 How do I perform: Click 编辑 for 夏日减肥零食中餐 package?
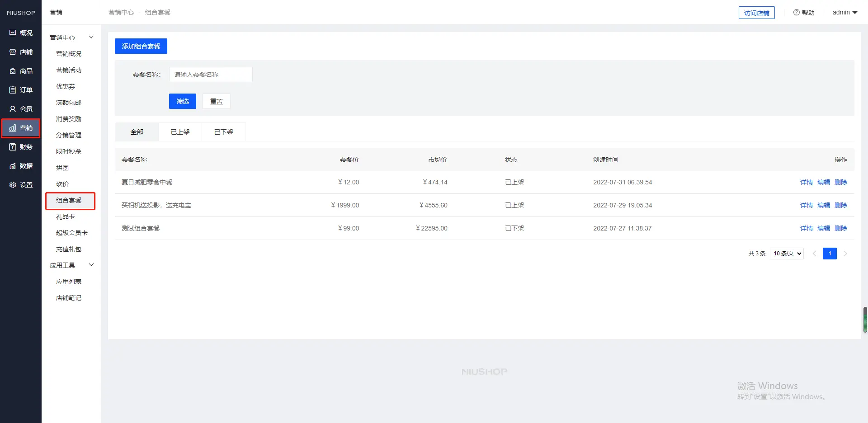click(x=823, y=182)
